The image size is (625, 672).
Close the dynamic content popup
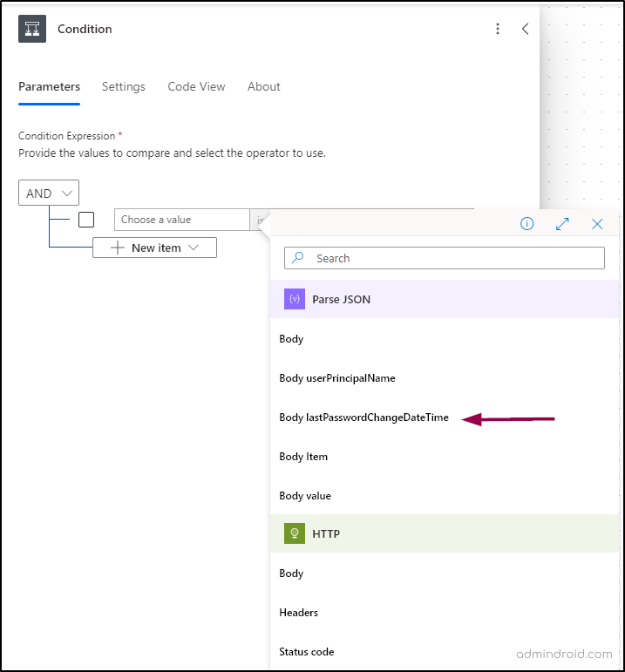point(597,224)
